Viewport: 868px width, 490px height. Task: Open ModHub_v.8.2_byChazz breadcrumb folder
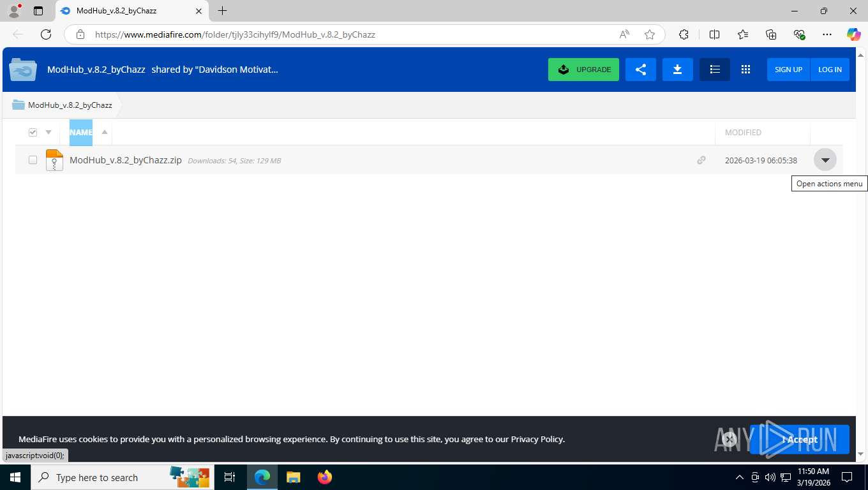(x=70, y=105)
